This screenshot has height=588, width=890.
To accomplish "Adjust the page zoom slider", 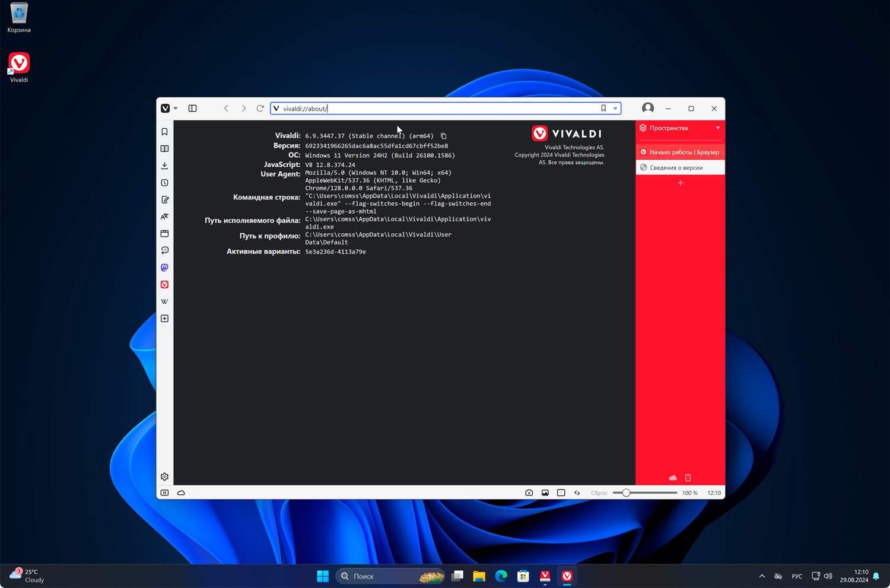I will (x=645, y=492).
